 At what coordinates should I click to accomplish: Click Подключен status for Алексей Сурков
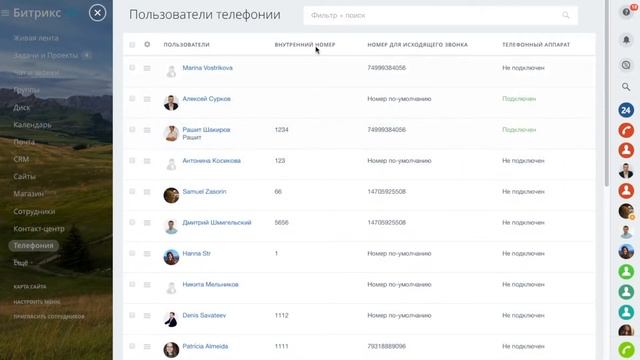[x=519, y=99]
